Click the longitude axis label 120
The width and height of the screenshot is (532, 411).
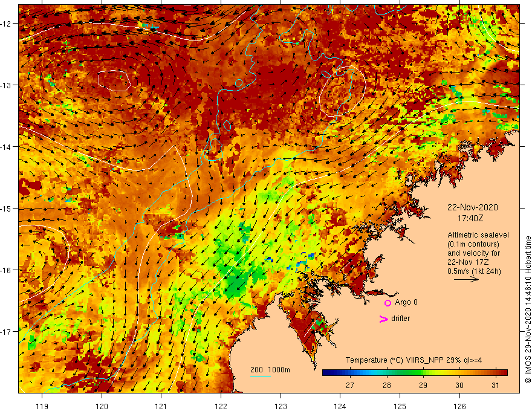(x=102, y=406)
